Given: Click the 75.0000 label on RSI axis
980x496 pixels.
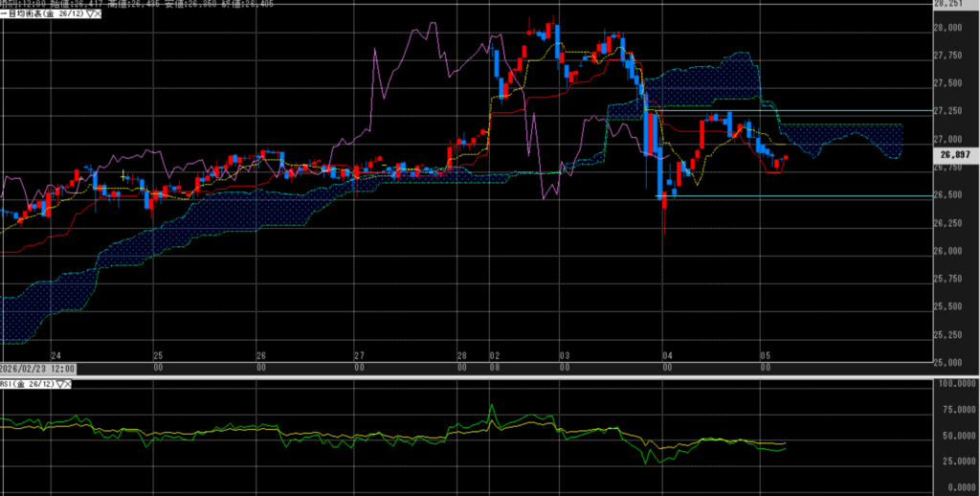Looking at the screenshot, I should [957, 409].
